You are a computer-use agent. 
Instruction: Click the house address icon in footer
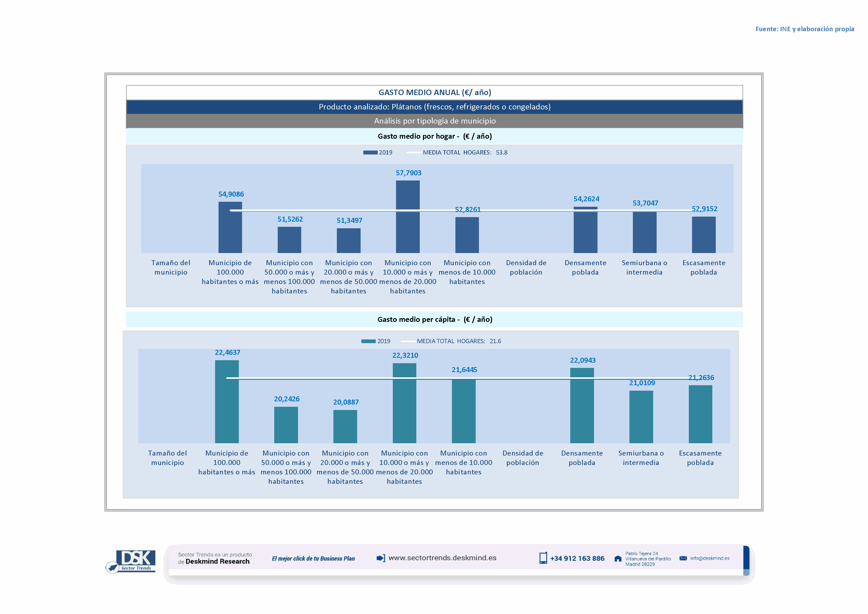click(x=618, y=559)
